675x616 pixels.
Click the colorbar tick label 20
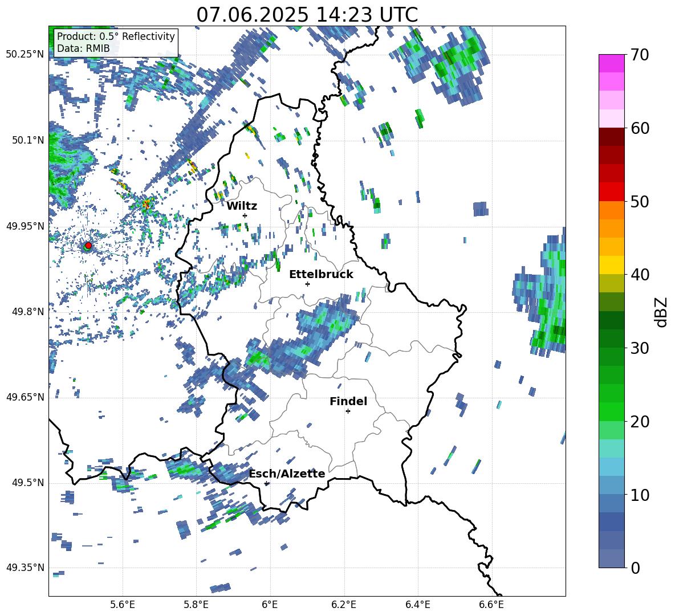pos(640,421)
